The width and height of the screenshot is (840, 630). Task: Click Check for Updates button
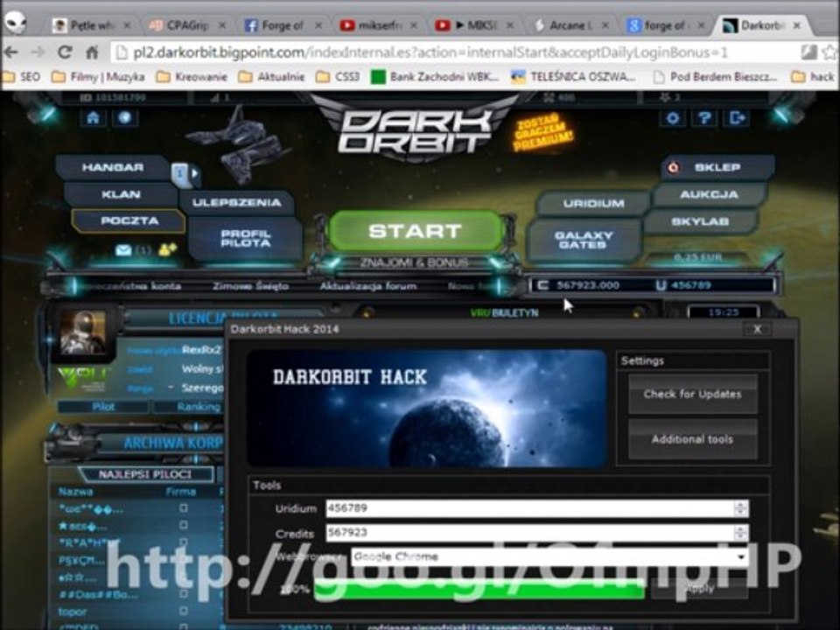693,394
